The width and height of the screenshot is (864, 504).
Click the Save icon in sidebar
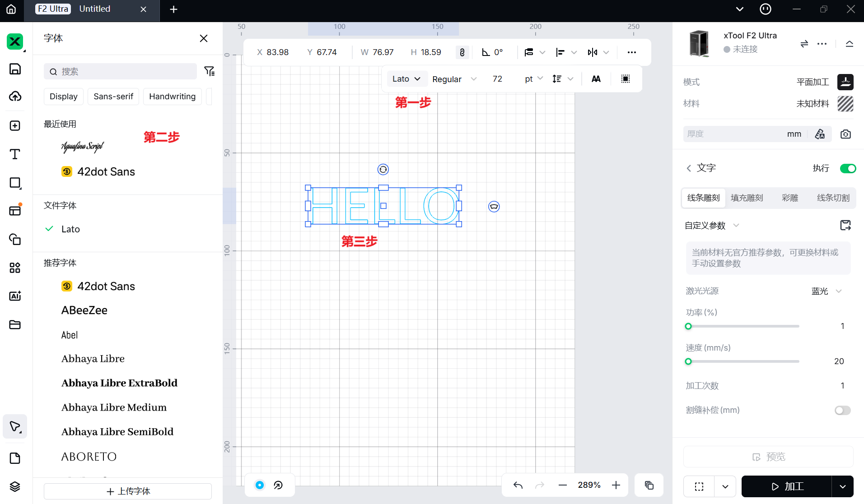click(15, 69)
